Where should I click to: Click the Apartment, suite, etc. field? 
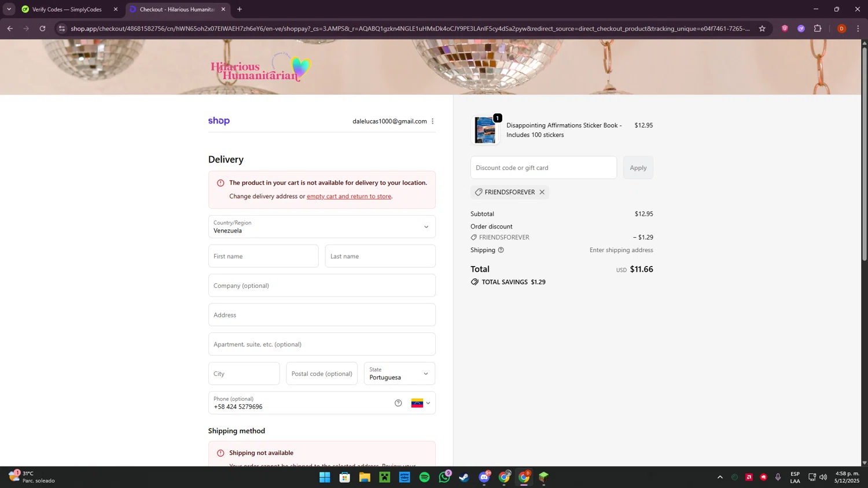322,344
